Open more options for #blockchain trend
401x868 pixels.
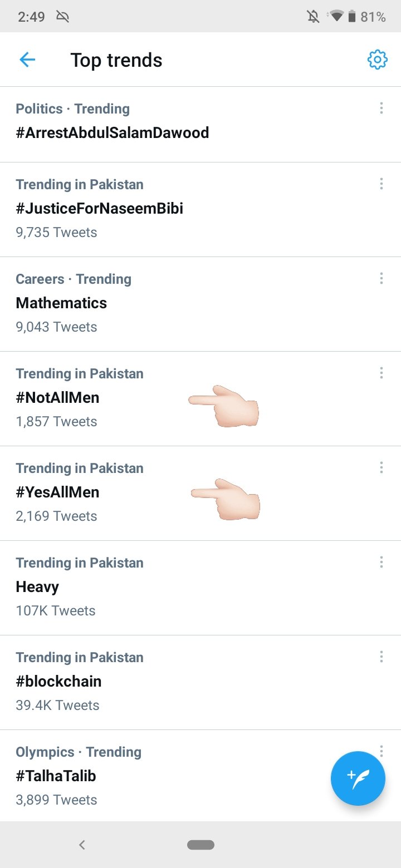(x=381, y=657)
